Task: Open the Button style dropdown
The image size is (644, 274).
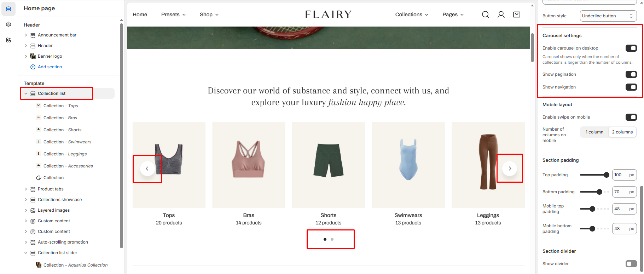Action: point(608,16)
